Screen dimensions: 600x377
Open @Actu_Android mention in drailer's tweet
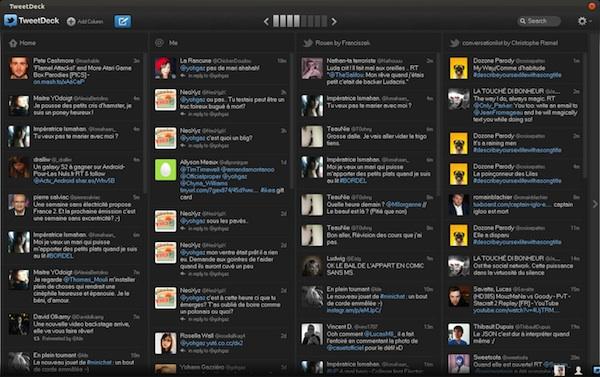click(53, 181)
